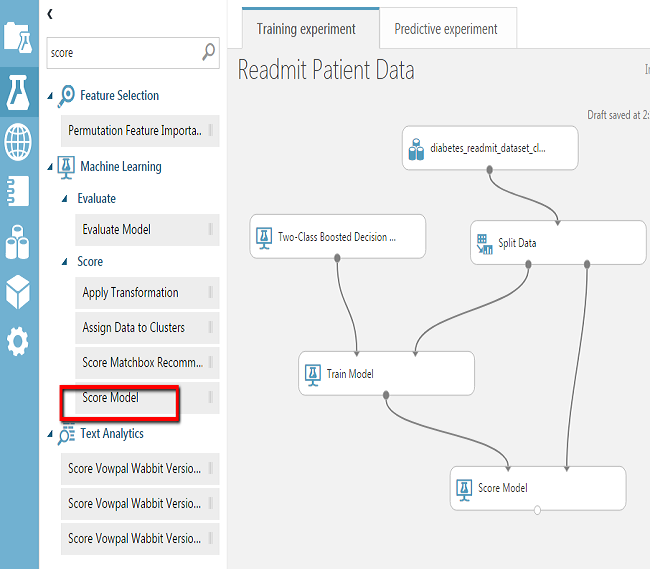The height and width of the screenshot is (569, 650).
Task: Select the Training experiment tab
Action: (305, 29)
